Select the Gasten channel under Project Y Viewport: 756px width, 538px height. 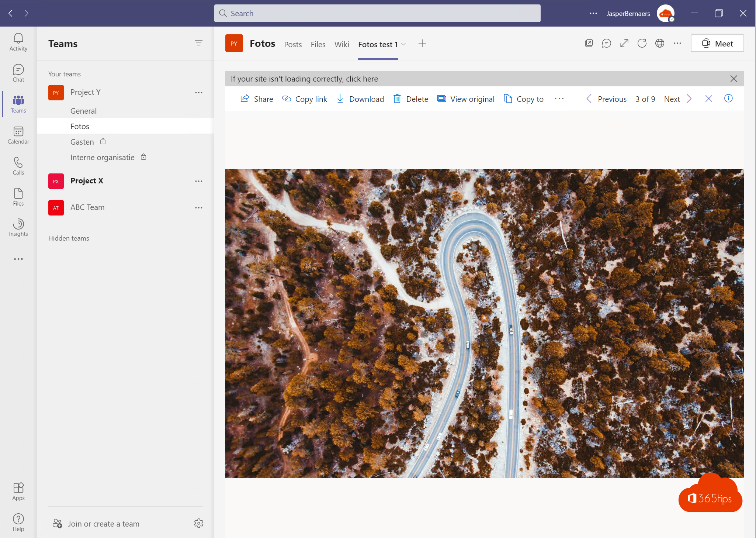click(x=82, y=141)
